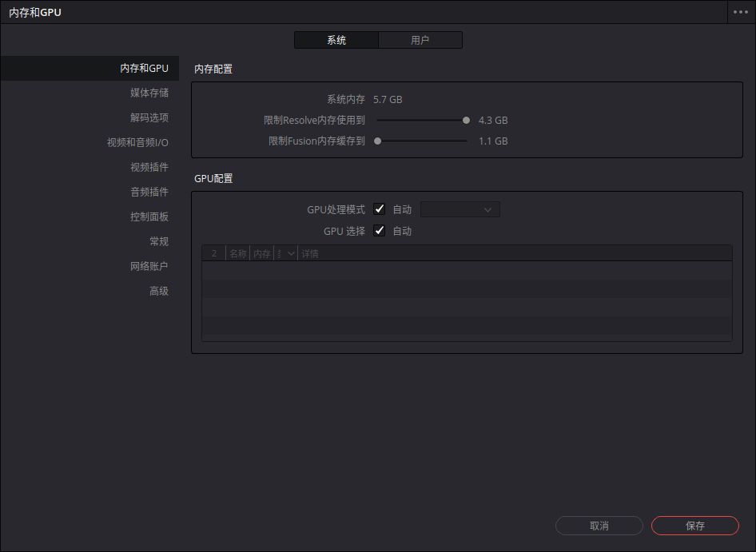
Task: Open the sort dropdown in the GPU list header
Action: pyautogui.click(x=290, y=252)
